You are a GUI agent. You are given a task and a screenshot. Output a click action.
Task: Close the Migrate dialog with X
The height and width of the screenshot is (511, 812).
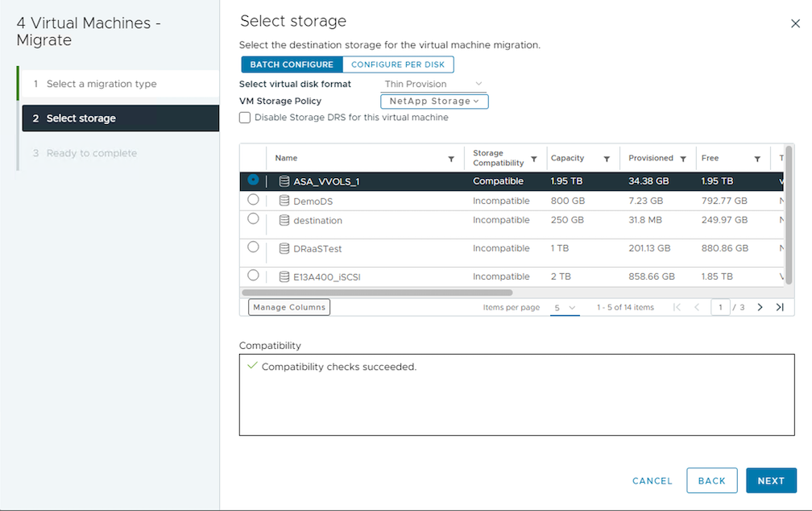click(795, 24)
